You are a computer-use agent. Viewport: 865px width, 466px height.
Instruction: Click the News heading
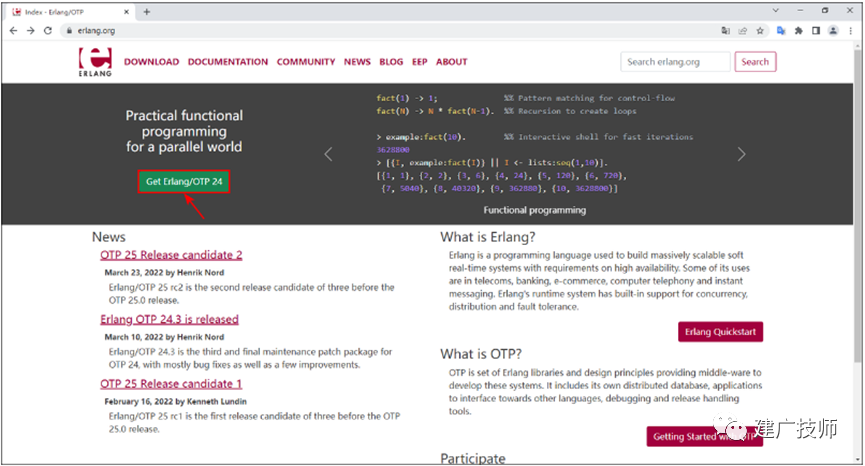(x=109, y=237)
